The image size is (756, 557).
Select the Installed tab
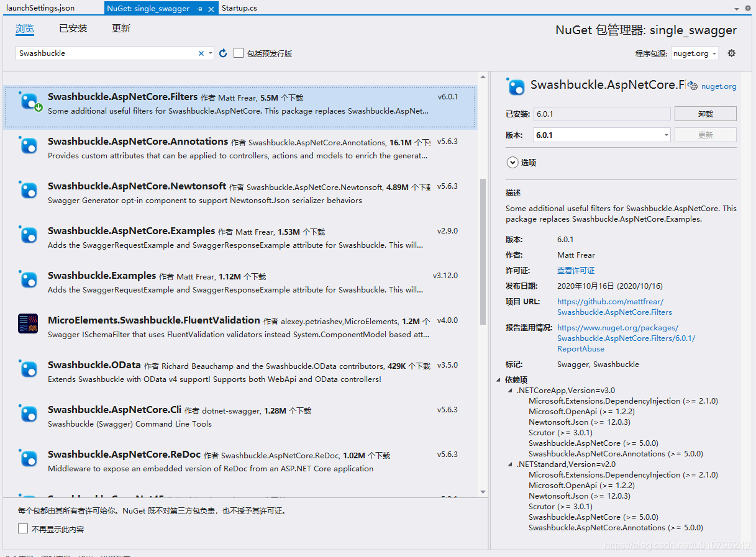[73, 29]
